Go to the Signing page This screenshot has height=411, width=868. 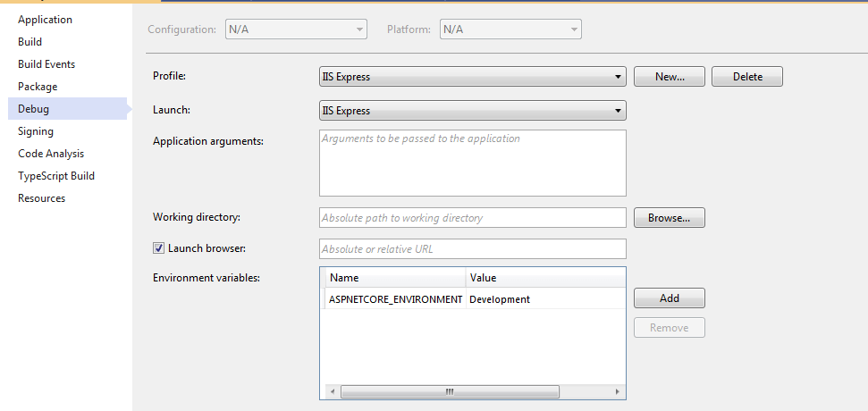point(36,131)
